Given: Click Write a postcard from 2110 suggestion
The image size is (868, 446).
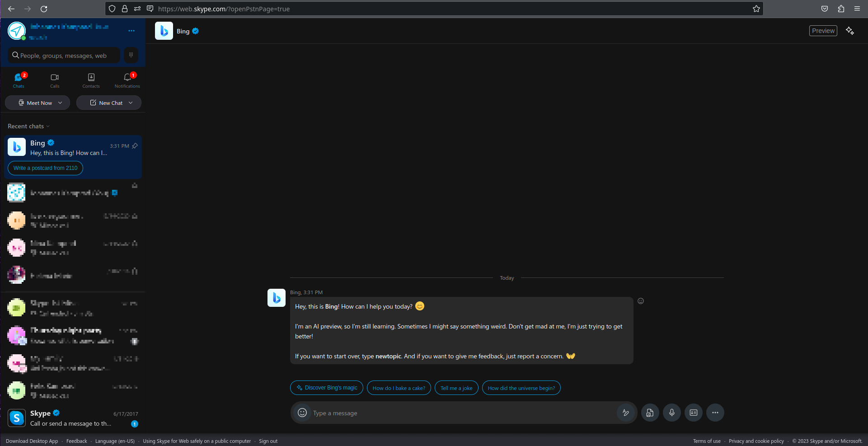Looking at the screenshot, I should tap(45, 168).
